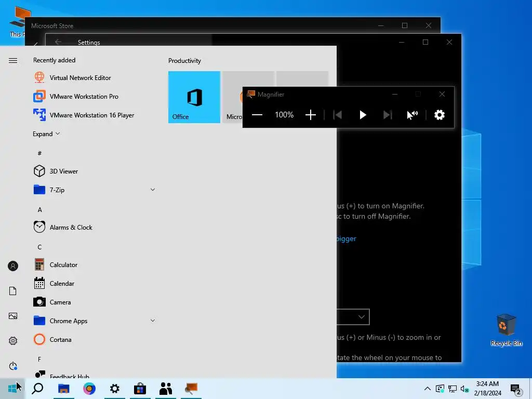Select Magnifier read from here icon
The height and width of the screenshot is (399, 532).
click(x=412, y=115)
